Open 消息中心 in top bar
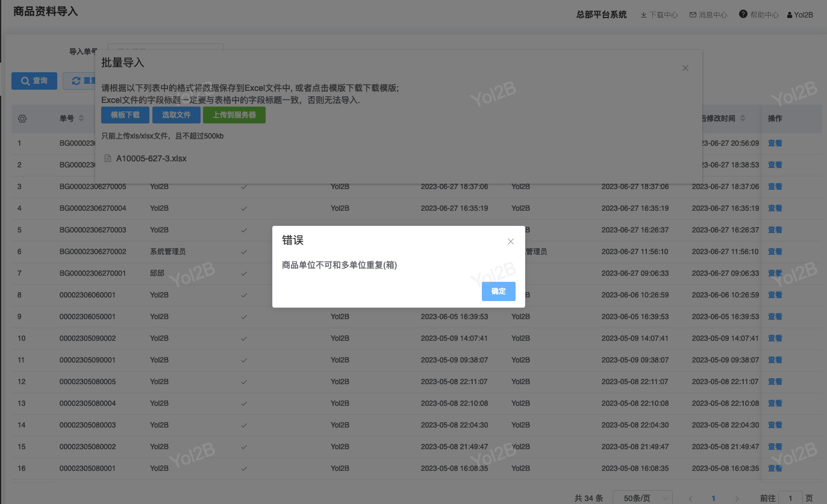Screen dimensions: 827x504 tap(708, 15)
